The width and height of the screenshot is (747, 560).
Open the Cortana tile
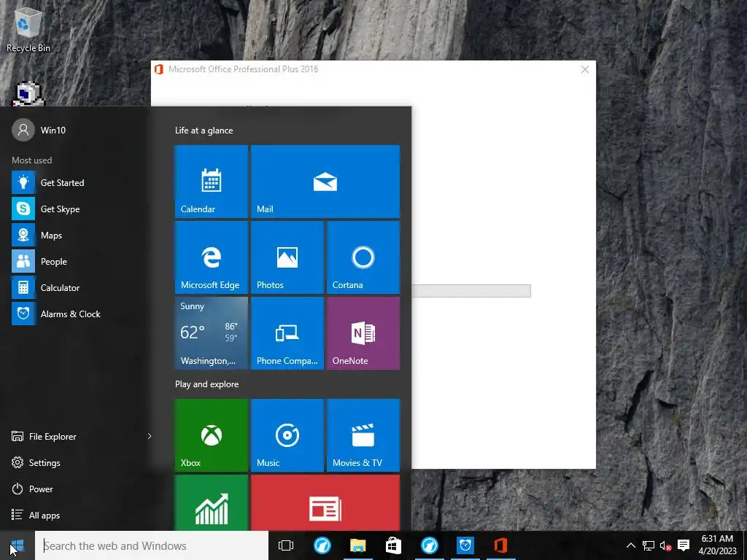(363, 257)
